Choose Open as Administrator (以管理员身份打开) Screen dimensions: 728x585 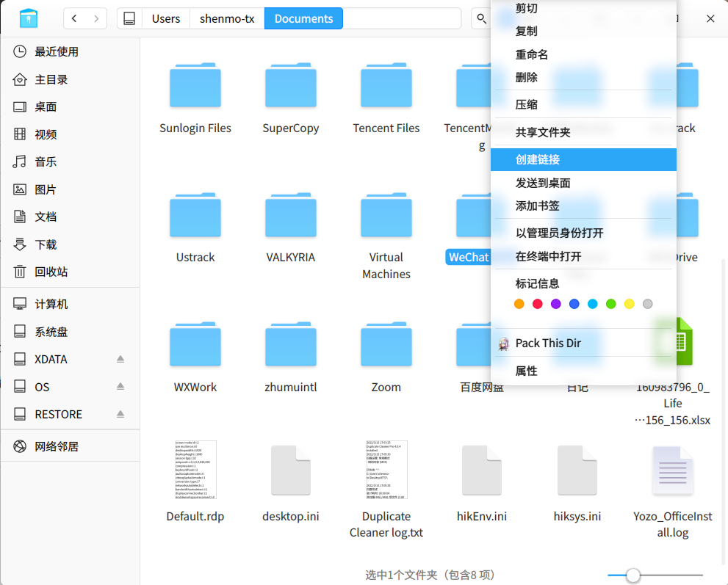583,233
